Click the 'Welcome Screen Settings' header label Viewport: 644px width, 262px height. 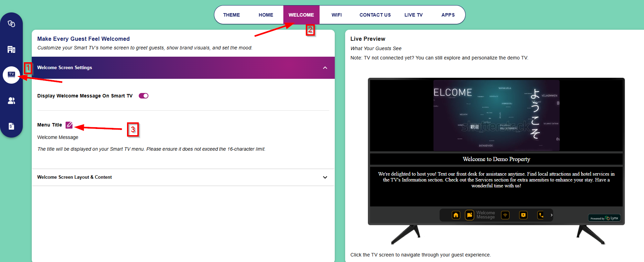click(65, 68)
